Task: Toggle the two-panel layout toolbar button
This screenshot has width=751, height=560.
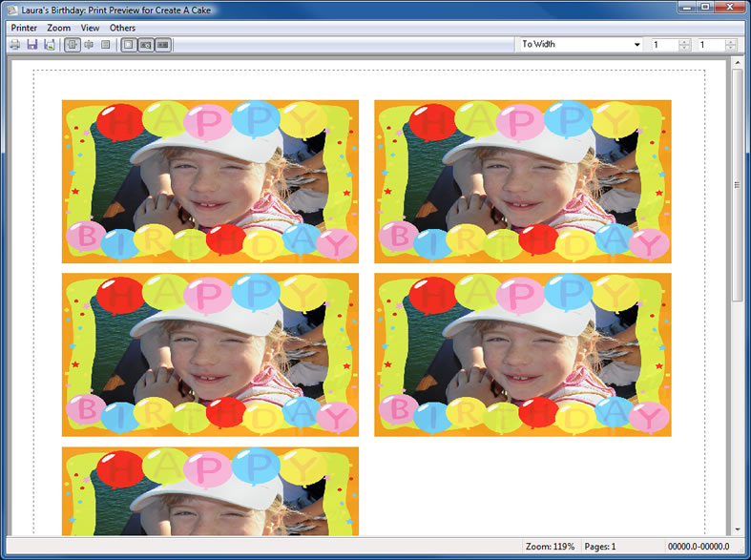Action: pyautogui.click(x=163, y=45)
